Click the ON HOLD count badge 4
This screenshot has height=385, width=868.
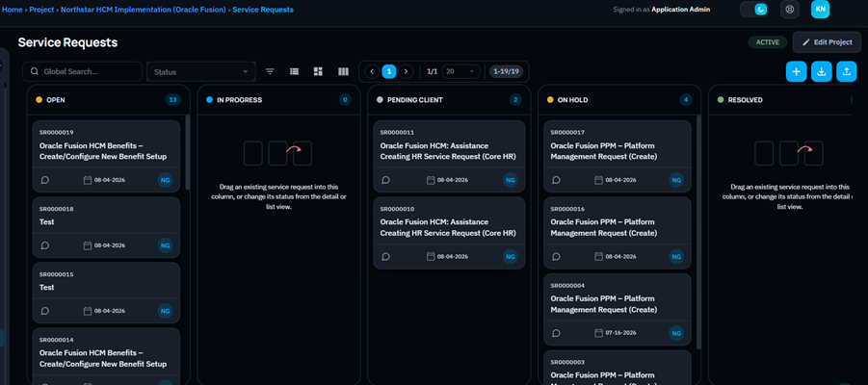[687, 100]
